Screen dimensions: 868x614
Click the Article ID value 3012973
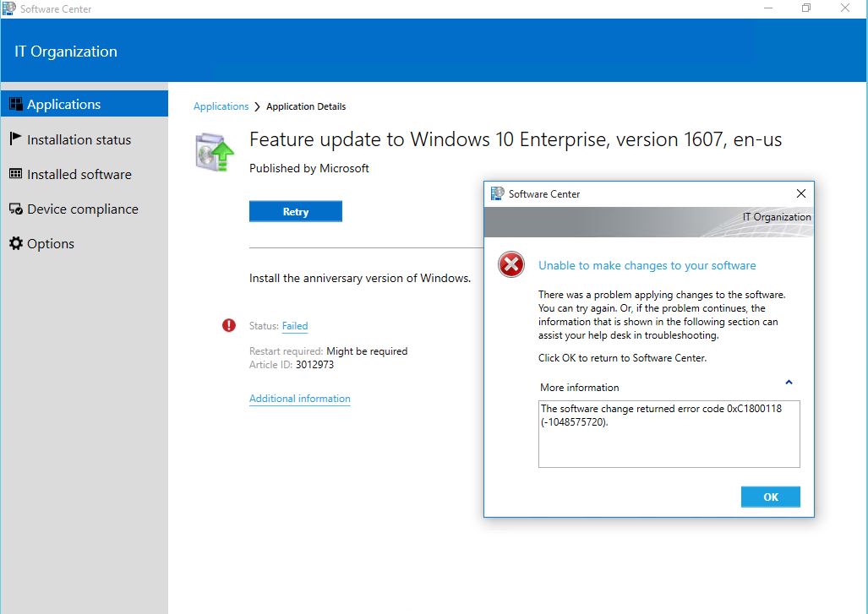click(x=314, y=365)
